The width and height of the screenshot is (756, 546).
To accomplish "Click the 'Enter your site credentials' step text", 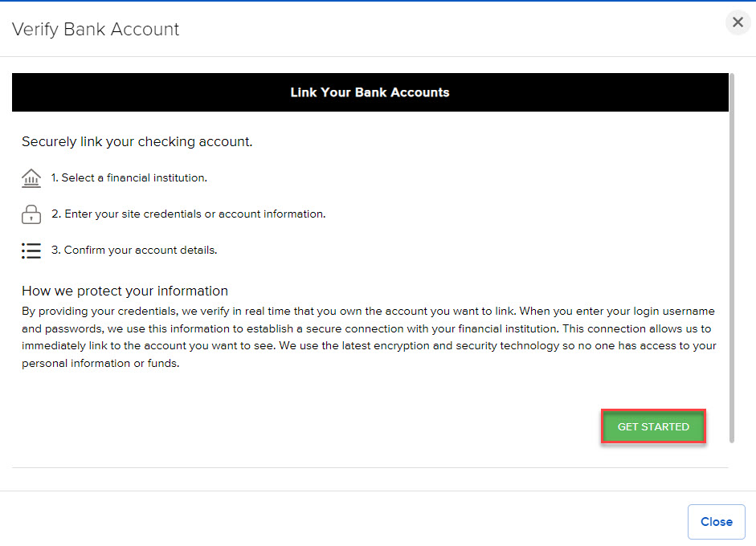I will click(188, 214).
